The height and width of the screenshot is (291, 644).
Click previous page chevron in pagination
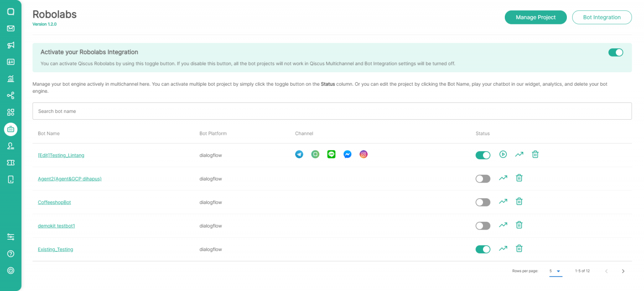606,271
